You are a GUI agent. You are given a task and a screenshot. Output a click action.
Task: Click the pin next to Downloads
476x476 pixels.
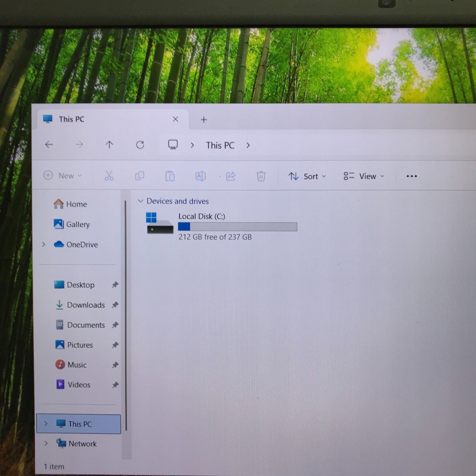(115, 305)
